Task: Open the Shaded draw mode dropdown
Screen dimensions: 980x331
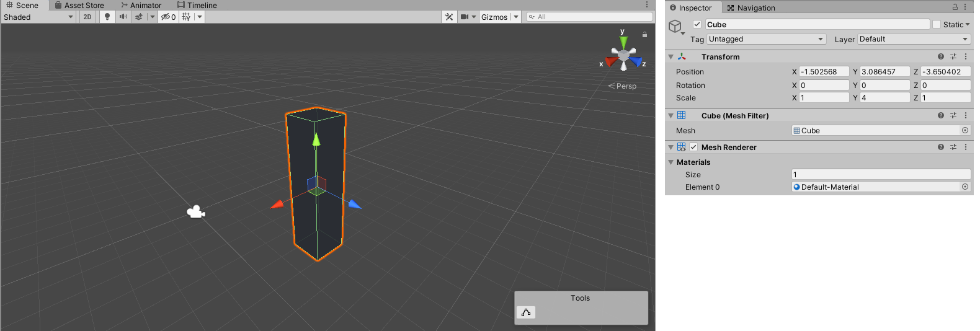Action: [x=38, y=17]
